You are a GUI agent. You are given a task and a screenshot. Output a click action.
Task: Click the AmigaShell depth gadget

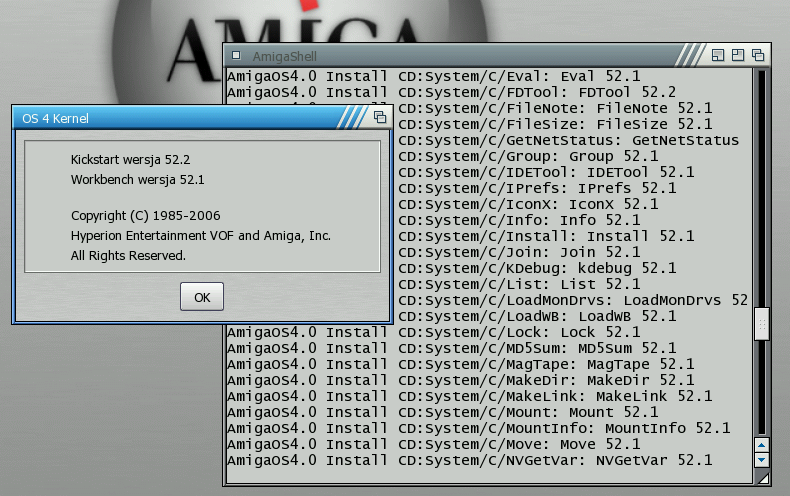tap(758, 55)
